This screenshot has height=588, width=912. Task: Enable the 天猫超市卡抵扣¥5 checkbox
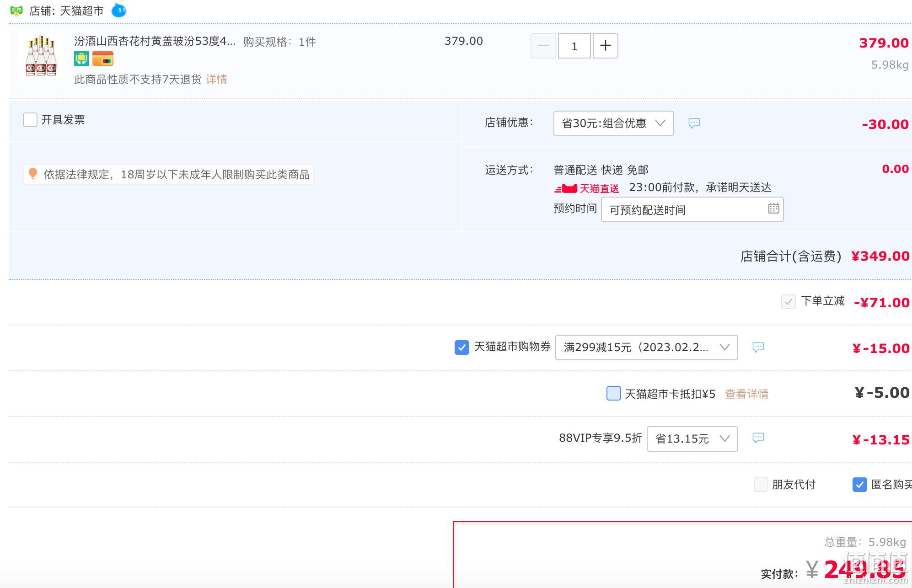click(613, 393)
